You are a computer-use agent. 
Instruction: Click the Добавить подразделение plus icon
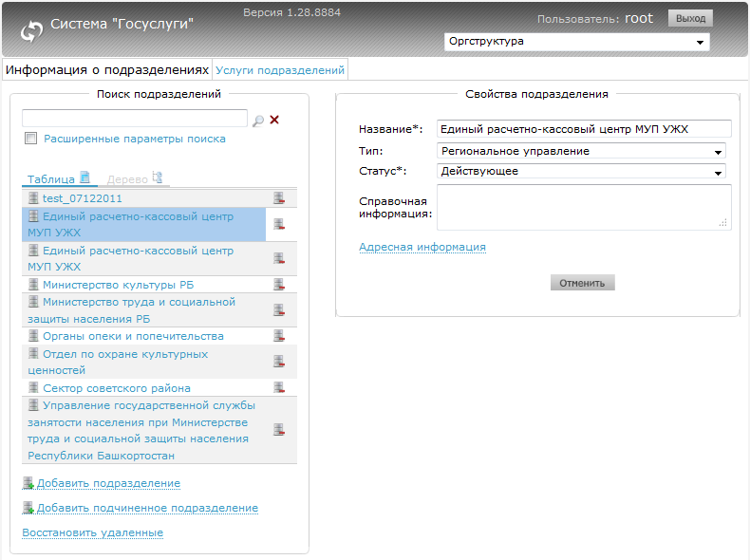point(28,483)
